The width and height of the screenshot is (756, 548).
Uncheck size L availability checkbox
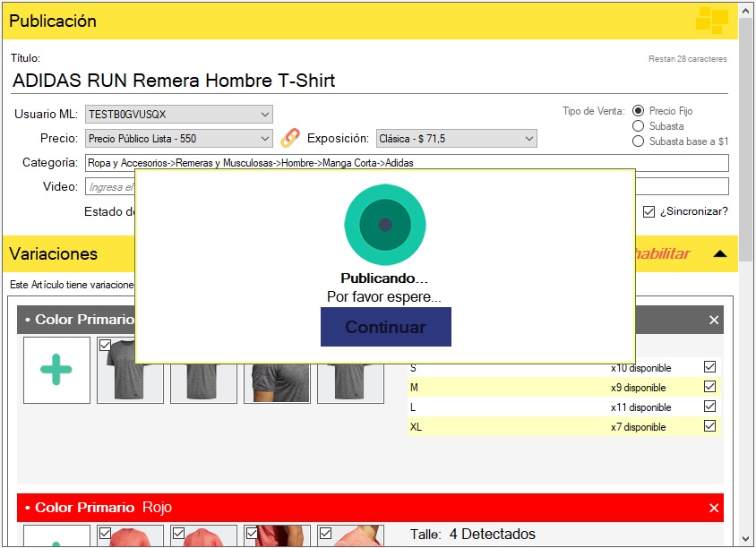[x=709, y=407]
